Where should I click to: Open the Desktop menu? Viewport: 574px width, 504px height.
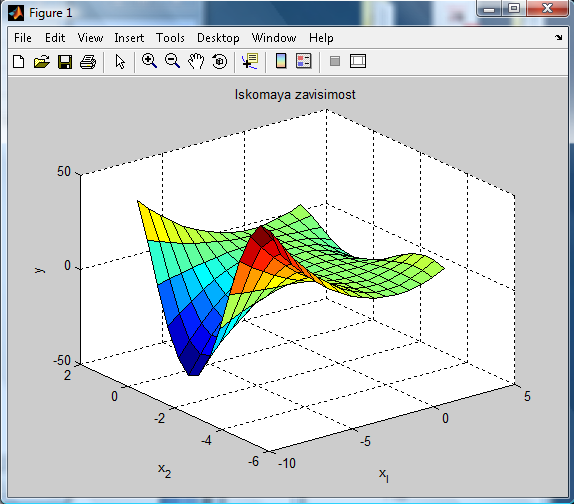(x=218, y=38)
